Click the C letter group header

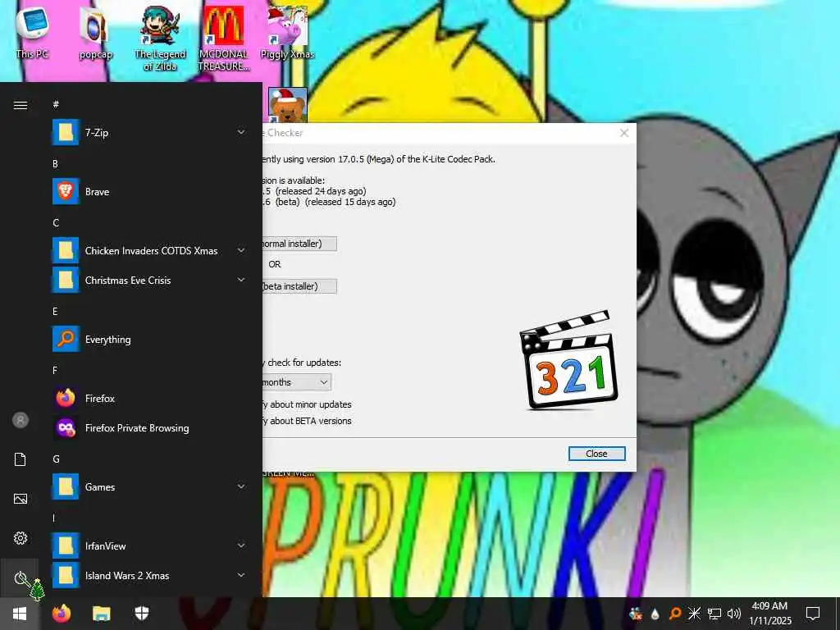point(56,223)
